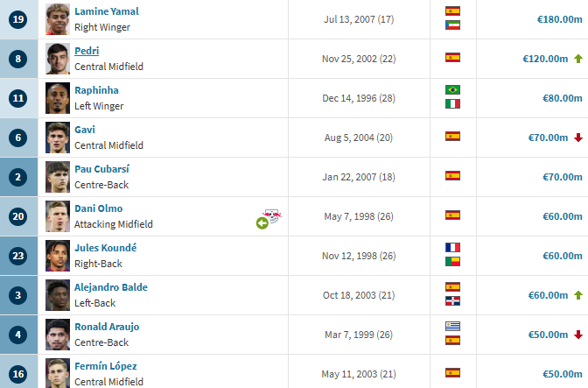
Task: Click Gavi's red market value down arrow
Action: coord(578,138)
